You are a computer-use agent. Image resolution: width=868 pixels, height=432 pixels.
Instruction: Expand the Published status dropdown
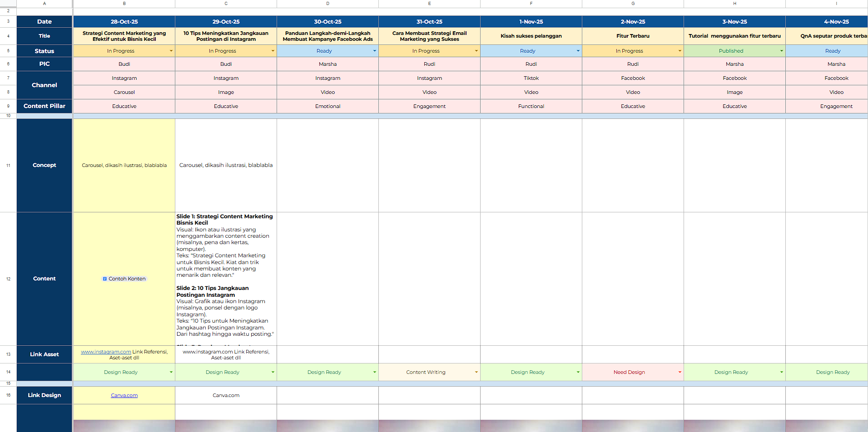pyautogui.click(x=782, y=51)
